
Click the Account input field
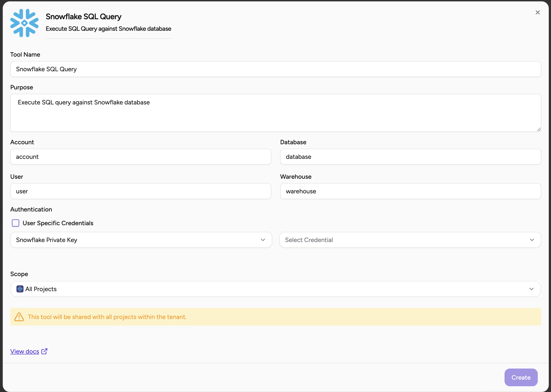(141, 157)
